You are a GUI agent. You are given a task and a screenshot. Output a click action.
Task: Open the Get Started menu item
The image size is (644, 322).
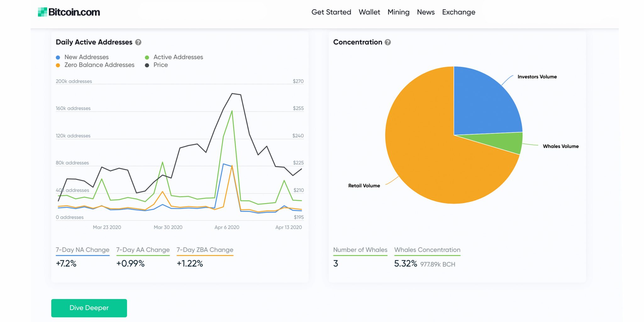(331, 12)
